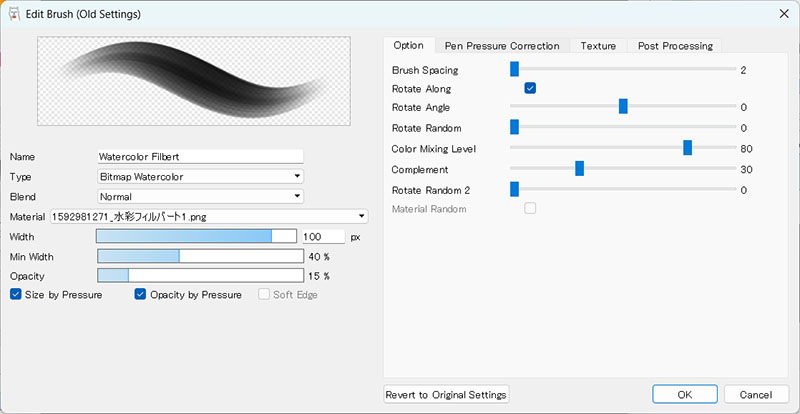Click the FireAlpaca app icon in title bar
Viewport: 800px width, 414px height.
tap(14, 14)
